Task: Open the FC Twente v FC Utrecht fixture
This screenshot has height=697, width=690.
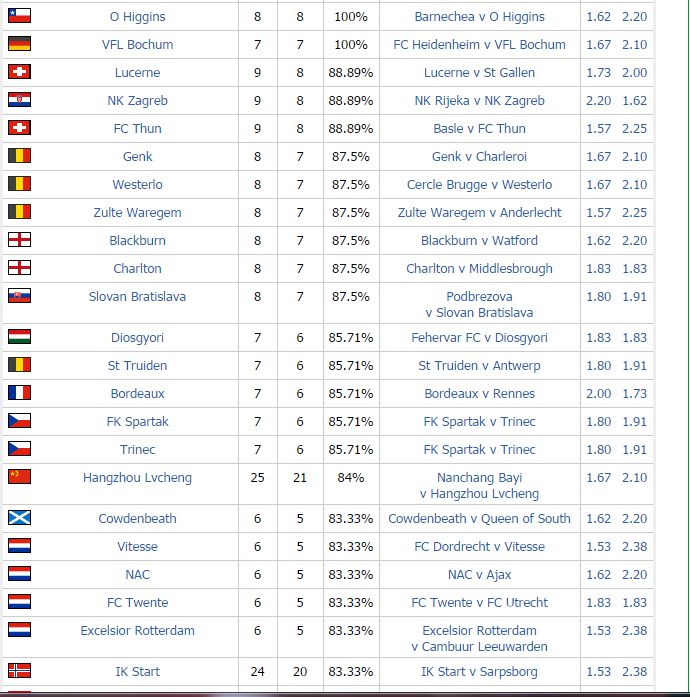Action: pos(479,602)
